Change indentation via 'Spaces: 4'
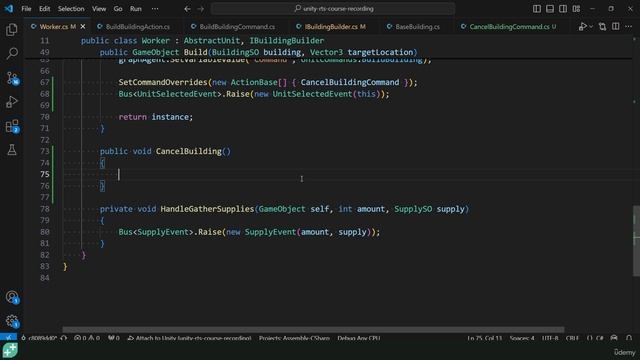 coord(522,338)
